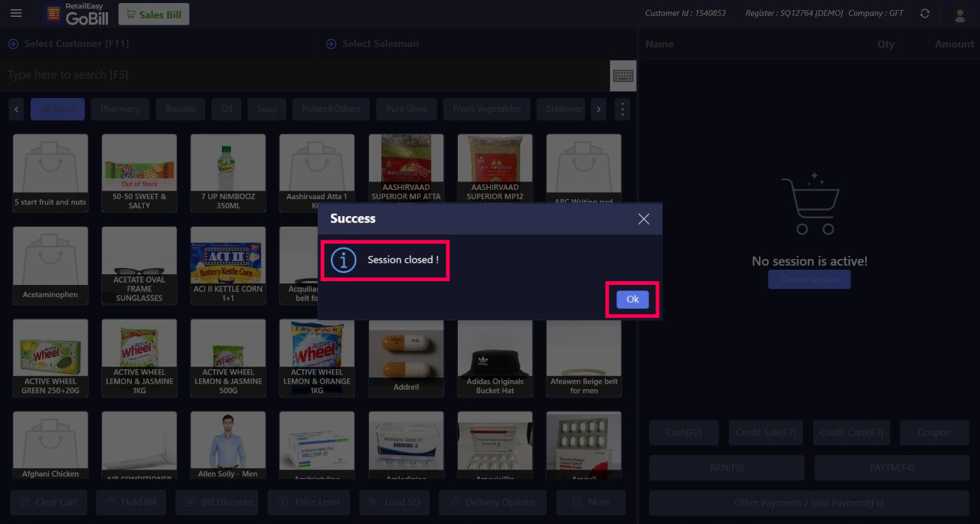Add Adidas Originals Bucket Hat item

pos(495,358)
